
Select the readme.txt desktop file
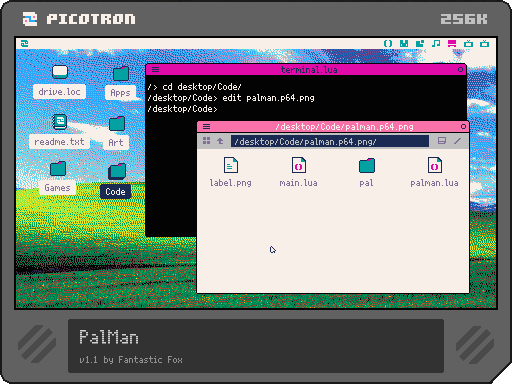point(60,131)
